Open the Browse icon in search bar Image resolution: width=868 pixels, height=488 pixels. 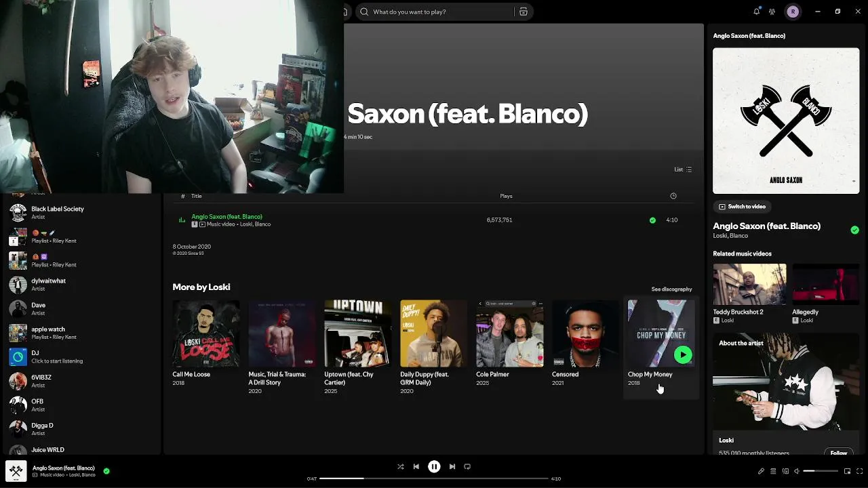524,12
